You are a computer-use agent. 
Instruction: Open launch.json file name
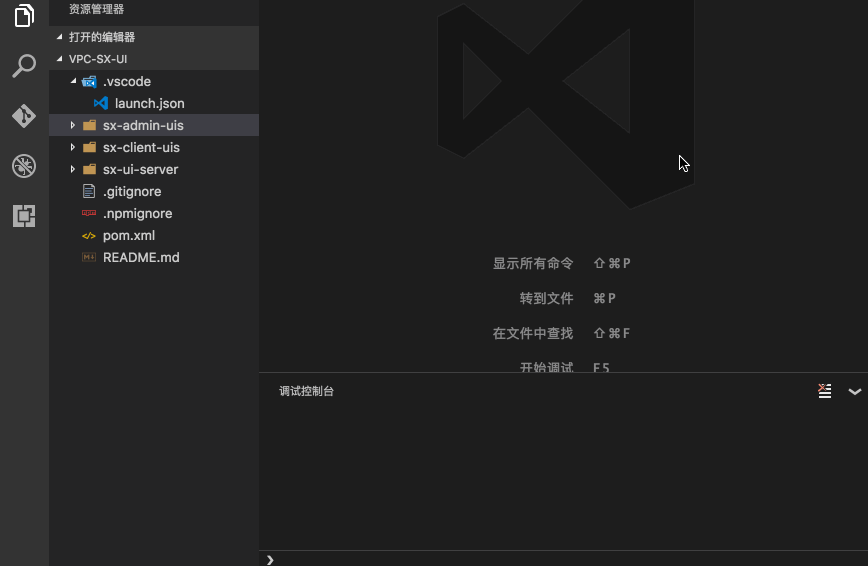[x=149, y=104]
